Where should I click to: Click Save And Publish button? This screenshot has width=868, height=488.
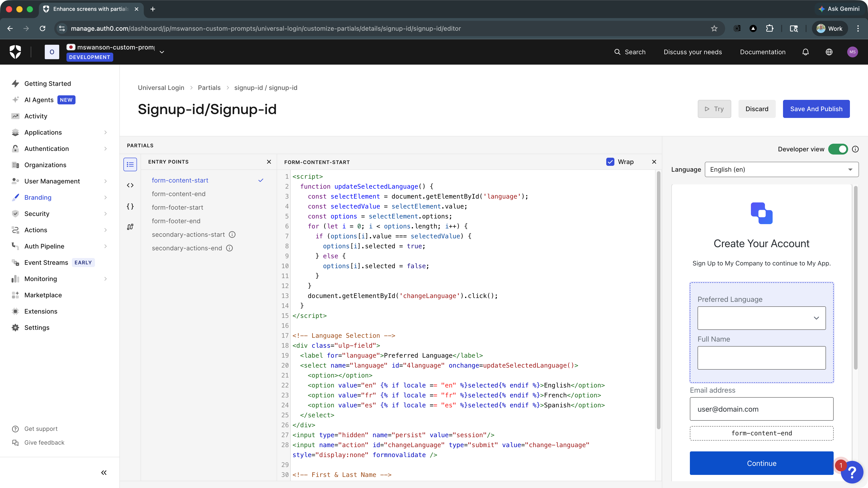(x=816, y=109)
